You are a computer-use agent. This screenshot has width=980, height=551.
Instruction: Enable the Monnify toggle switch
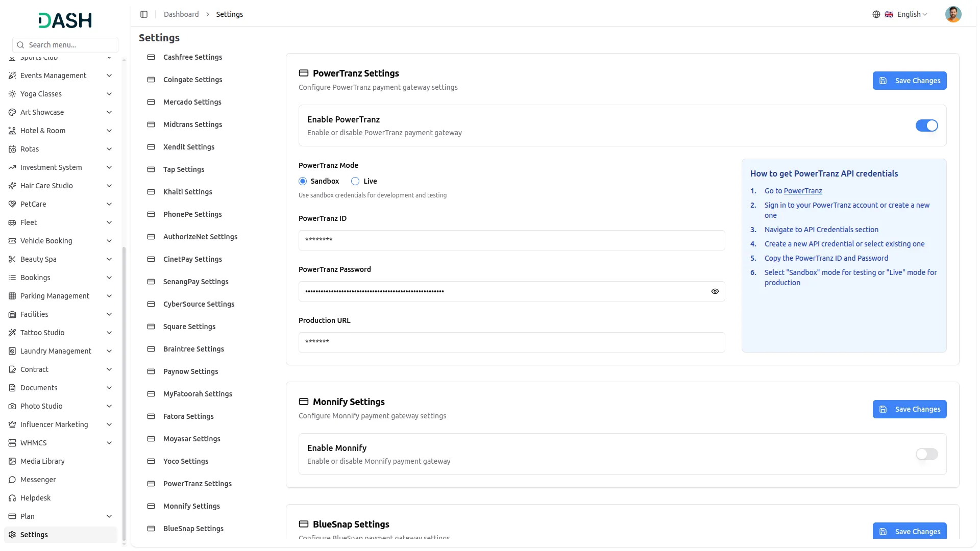tap(926, 454)
